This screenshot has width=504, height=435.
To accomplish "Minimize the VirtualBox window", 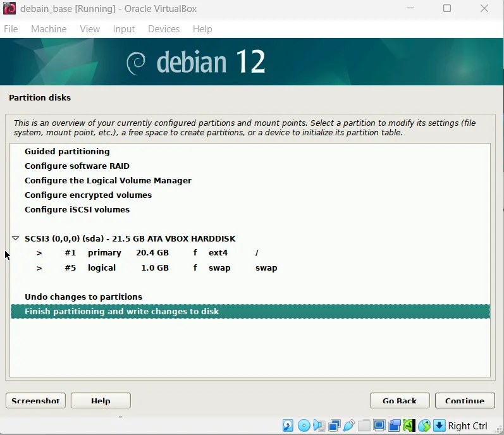I will [x=410, y=8].
